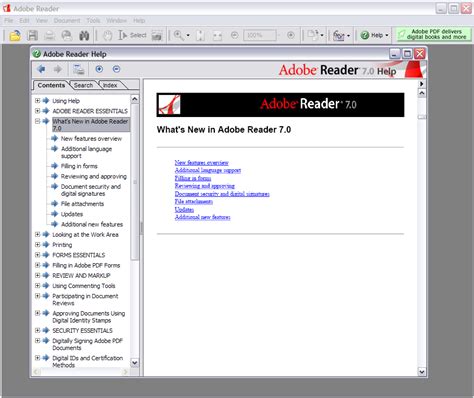Zoom in the Help content view

pyautogui.click(x=99, y=69)
